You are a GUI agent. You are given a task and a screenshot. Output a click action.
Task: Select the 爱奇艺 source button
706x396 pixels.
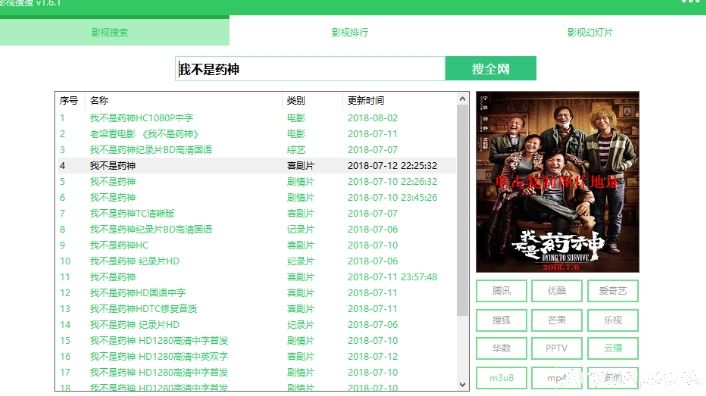coord(613,291)
